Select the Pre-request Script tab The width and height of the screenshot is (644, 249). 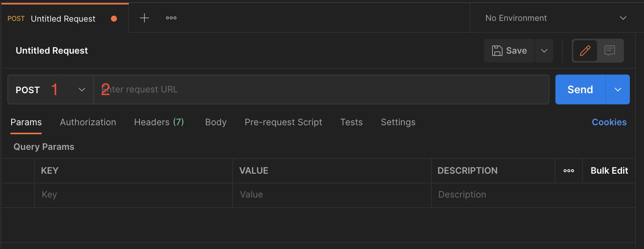(x=283, y=122)
